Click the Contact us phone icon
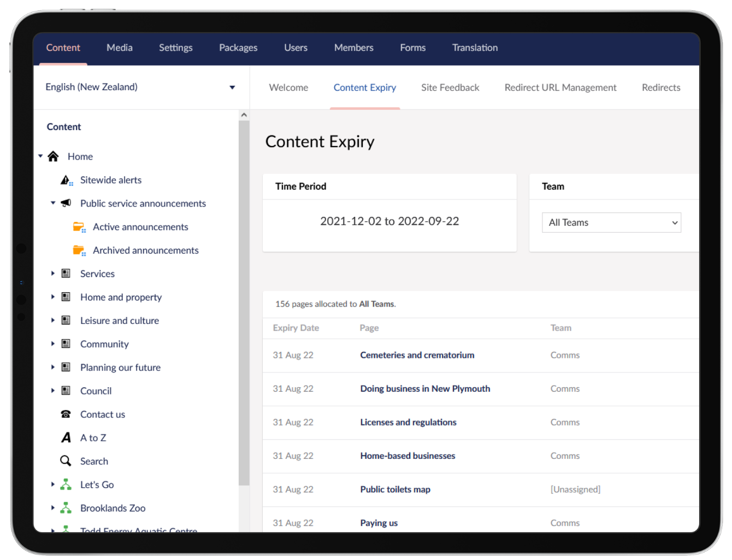Viewport: 732px width, 560px height. (x=66, y=414)
